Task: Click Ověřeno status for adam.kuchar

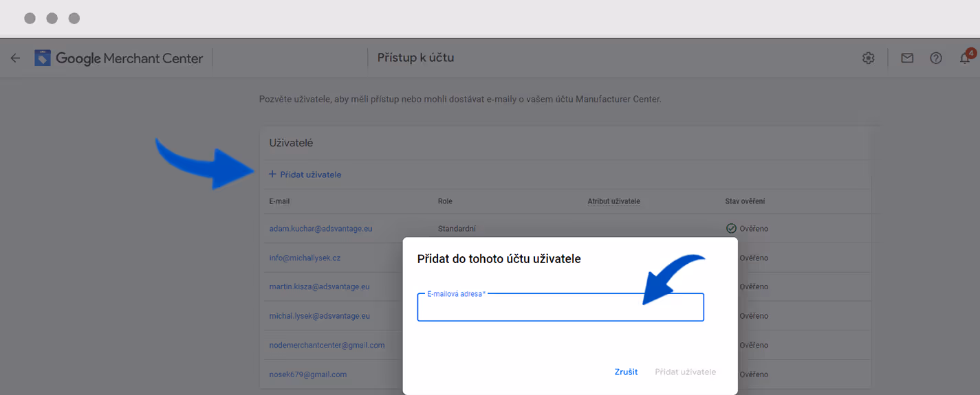Action: tap(754, 228)
